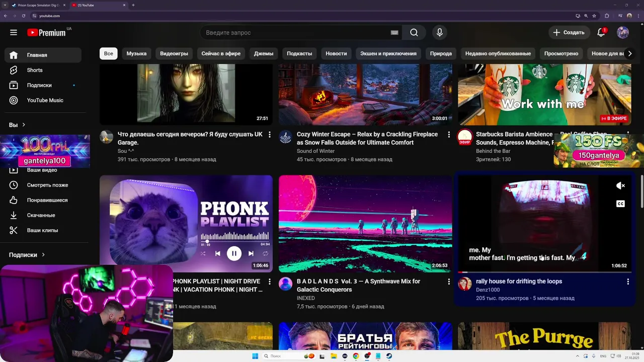Select the Недавно опубликованные chip
The image size is (644, 362).
(498, 53)
